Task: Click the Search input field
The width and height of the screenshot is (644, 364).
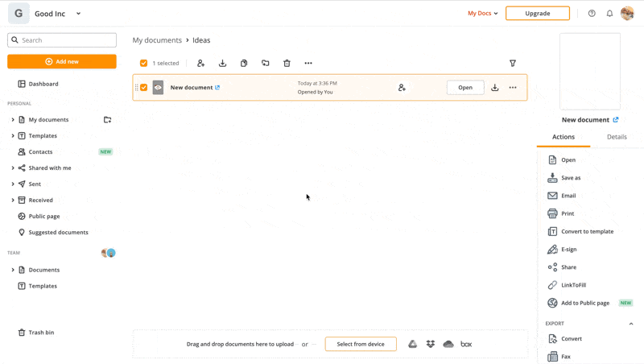Action: pyautogui.click(x=62, y=40)
